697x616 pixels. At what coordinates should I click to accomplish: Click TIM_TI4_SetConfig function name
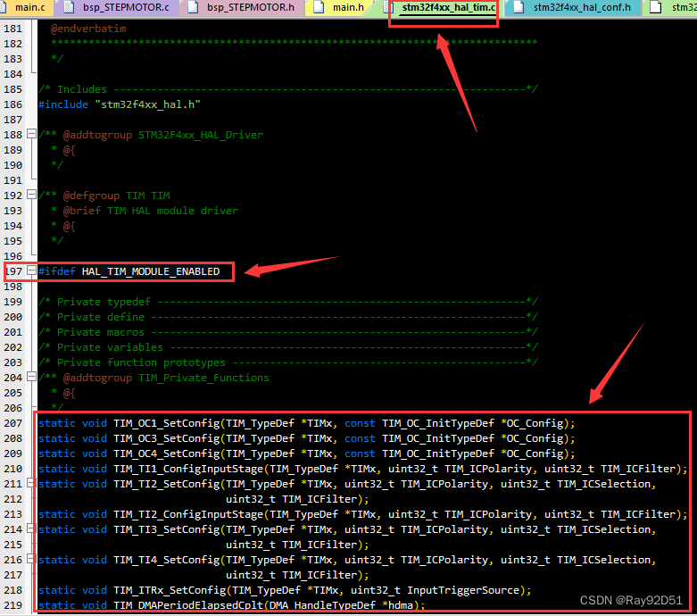[x=167, y=560]
